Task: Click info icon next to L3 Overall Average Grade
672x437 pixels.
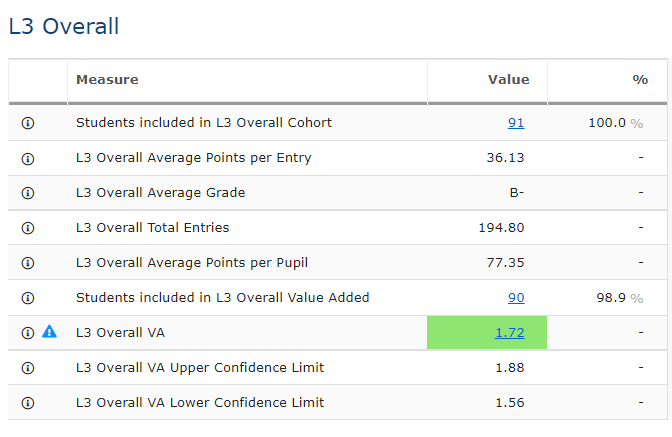Action: 28,193
